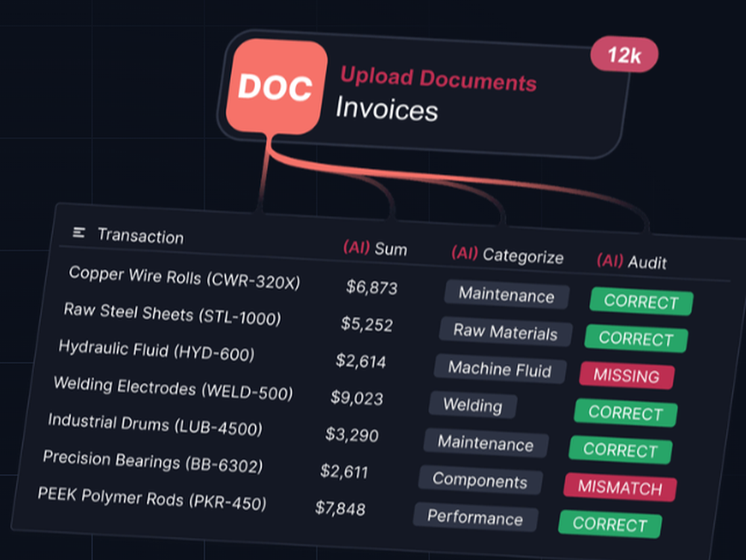Click PEEK Polymer Rods (PKR-450) row
The width and height of the screenshot is (746, 560).
(x=151, y=498)
